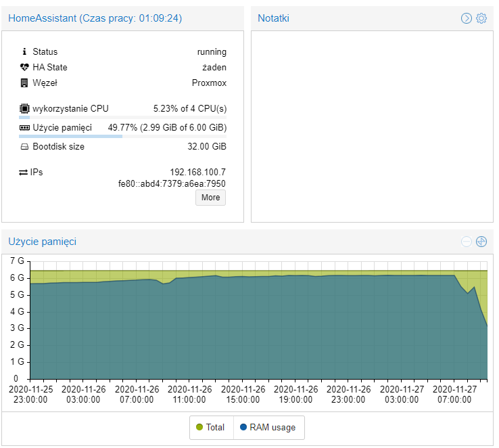The width and height of the screenshot is (499, 448).
Task: Click the IPs label
Action: pyautogui.click(x=37, y=173)
